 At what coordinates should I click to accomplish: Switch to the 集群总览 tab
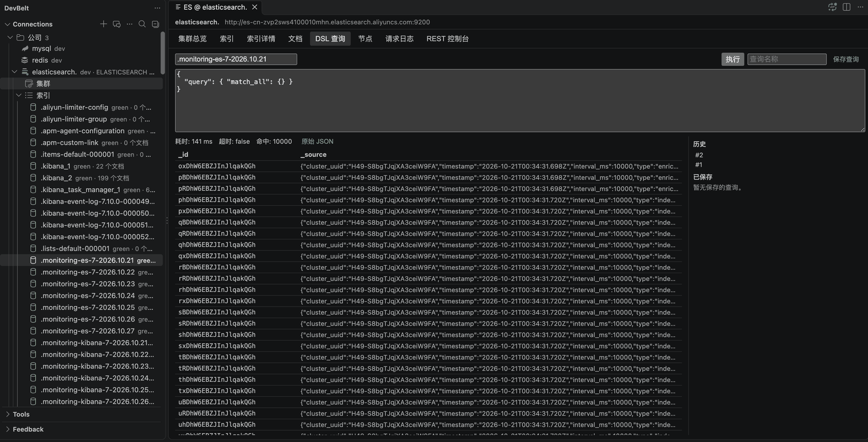(193, 39)
